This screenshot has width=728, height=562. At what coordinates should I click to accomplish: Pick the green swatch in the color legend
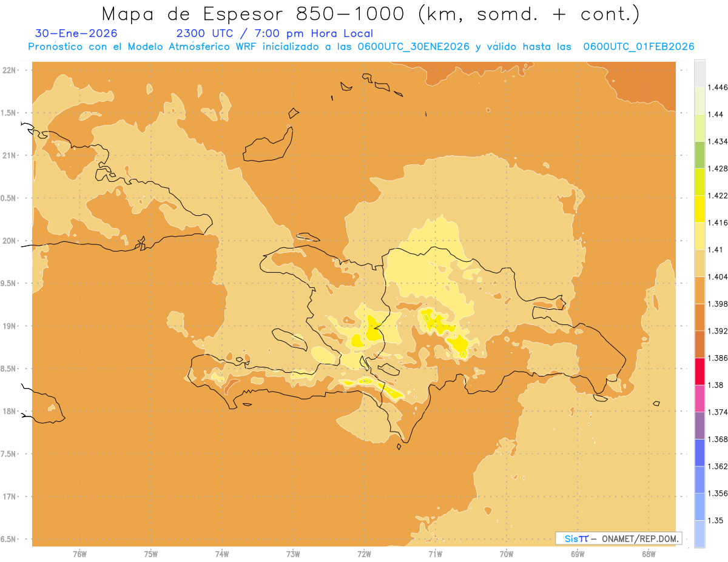[x=699, y=155]
